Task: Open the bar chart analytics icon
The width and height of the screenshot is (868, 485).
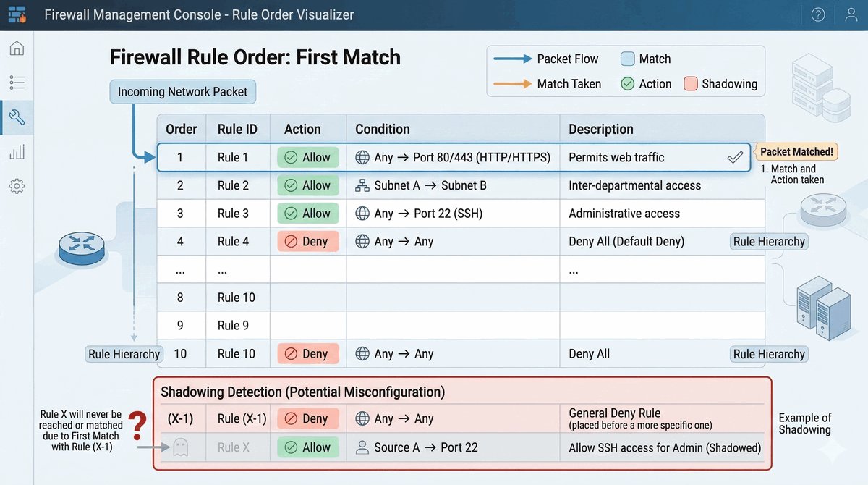Action: (17, 151)
